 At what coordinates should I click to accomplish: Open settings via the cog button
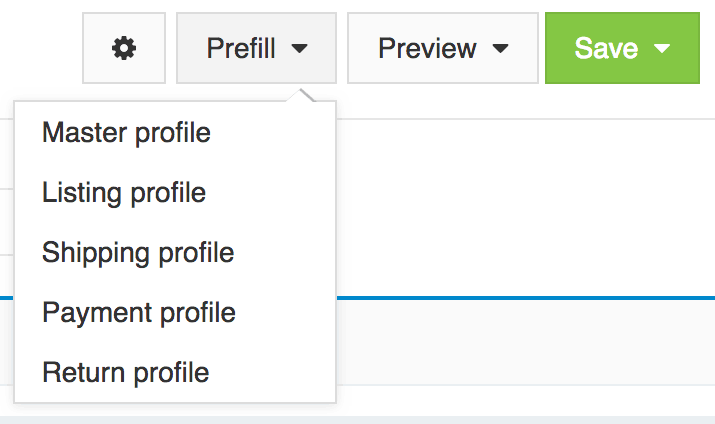124,48
